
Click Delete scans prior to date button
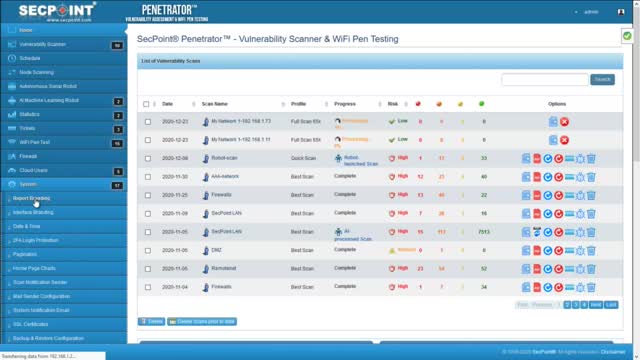pyautogui.click(x=202, y=322)
